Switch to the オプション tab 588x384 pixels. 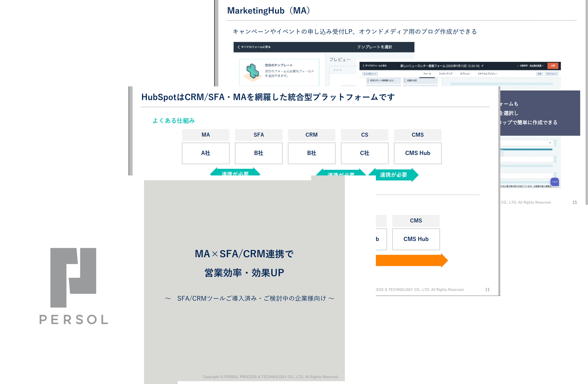(465, 74)
